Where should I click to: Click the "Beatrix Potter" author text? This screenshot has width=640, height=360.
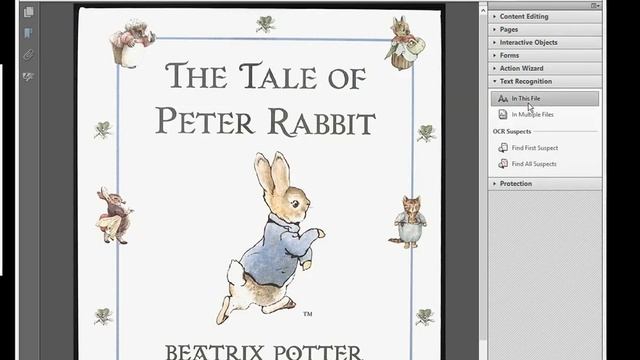tap(264, 352)
